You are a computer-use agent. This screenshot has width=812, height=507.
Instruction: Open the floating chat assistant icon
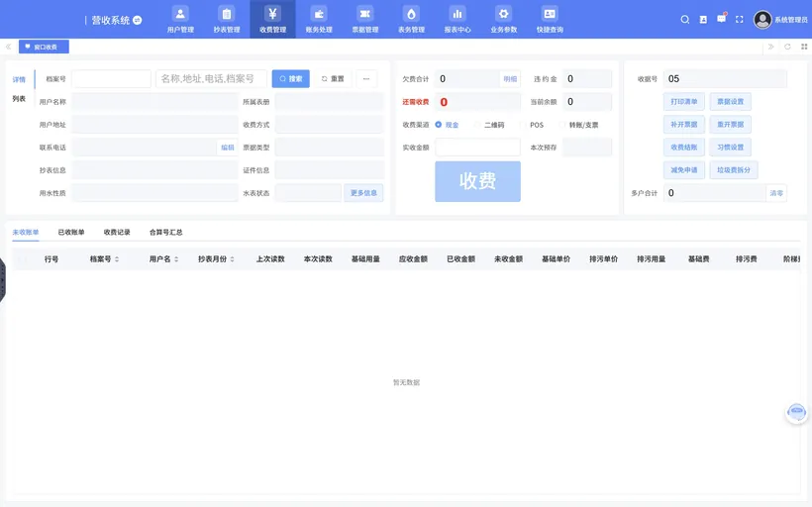click(x=796, y=413)
